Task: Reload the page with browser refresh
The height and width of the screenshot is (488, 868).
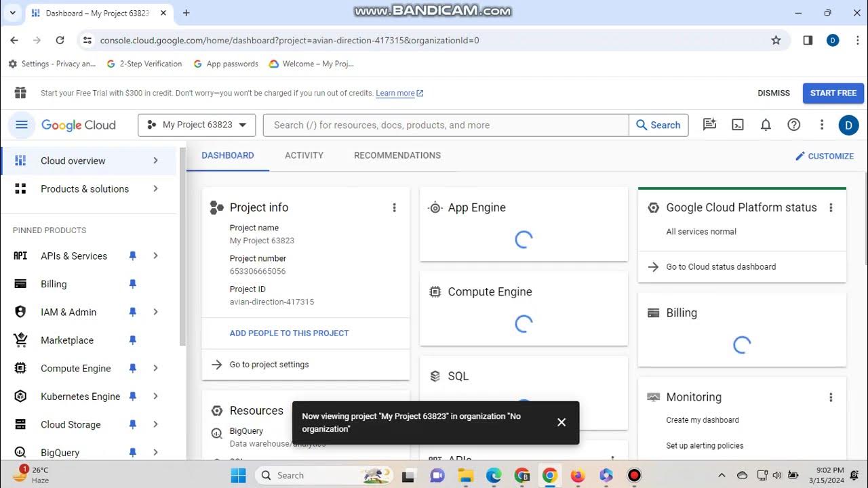Action: [x=60, y=40]
